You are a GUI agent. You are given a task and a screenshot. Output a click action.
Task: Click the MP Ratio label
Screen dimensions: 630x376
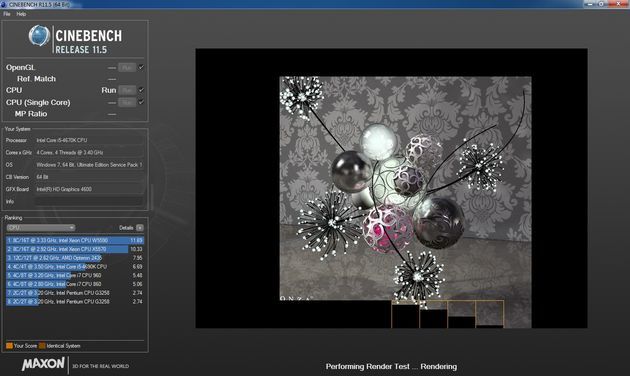(31, 114)
